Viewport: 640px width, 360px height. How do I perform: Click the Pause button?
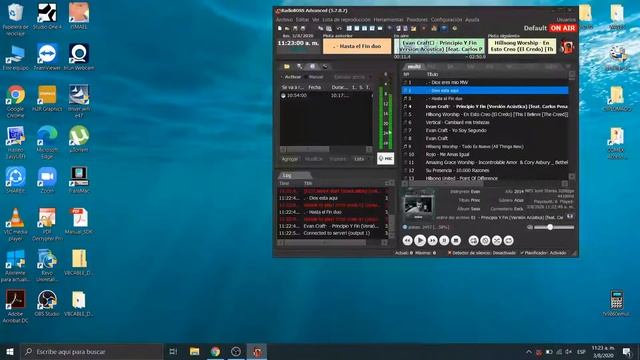coord(444,241)
